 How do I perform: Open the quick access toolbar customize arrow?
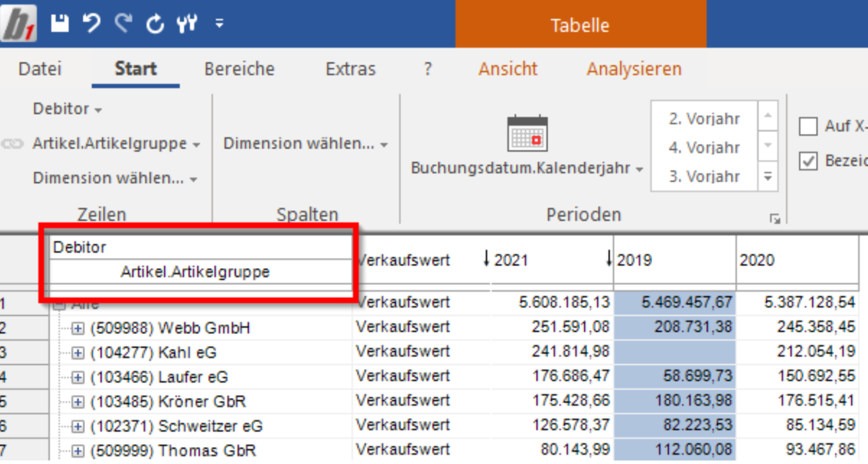pyautogui.click(x=220, y=23)
